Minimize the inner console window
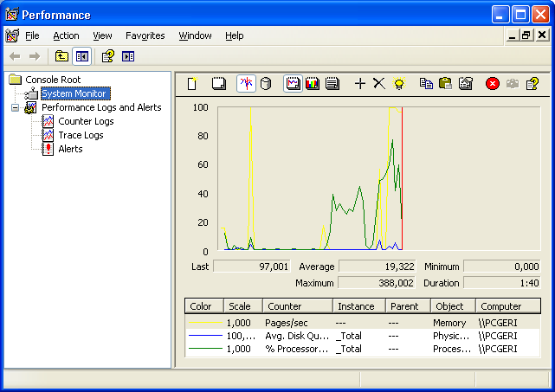555x392 pixels. (512, 35)
